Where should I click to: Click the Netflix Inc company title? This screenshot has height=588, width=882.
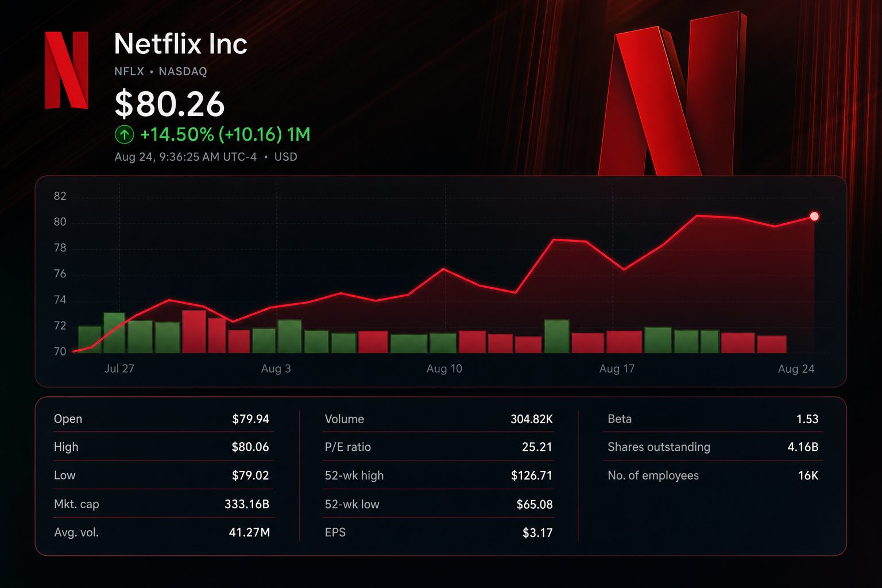click(x=180, y=44)
